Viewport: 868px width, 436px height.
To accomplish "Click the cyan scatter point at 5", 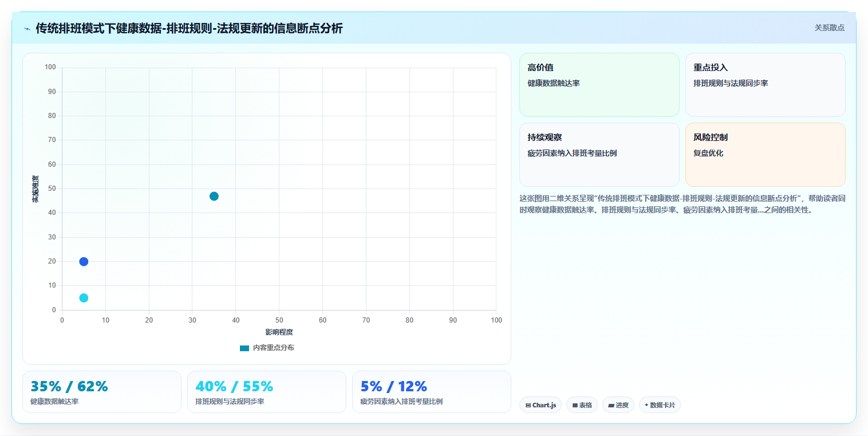I will pos(84,298).
